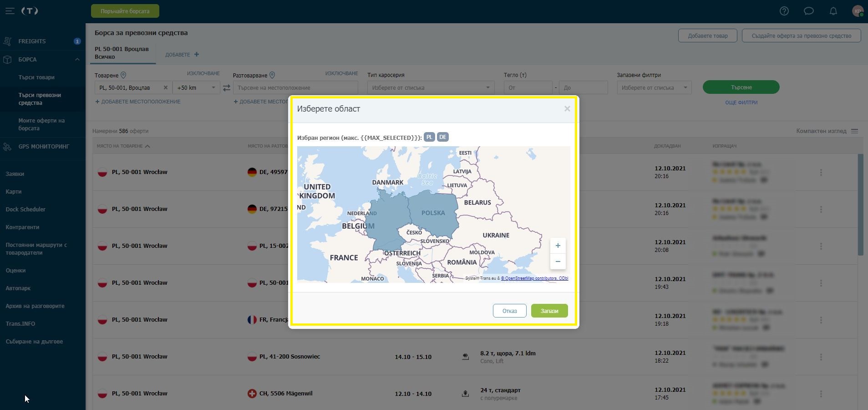Image resolution: width=868 pixels, height=410 pixels.
Task: Collapse the Борса sidebar section
Action: point(77,60)
